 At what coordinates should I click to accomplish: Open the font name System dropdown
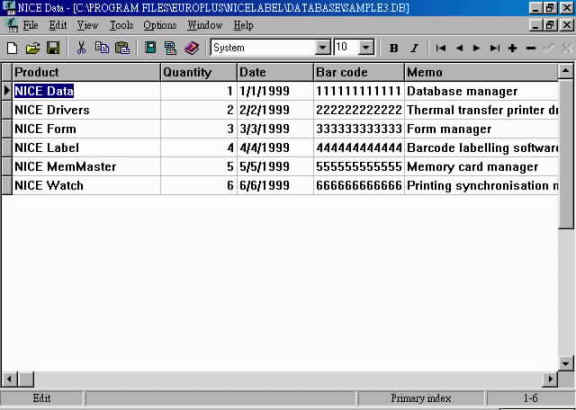(x=323, y=47)
